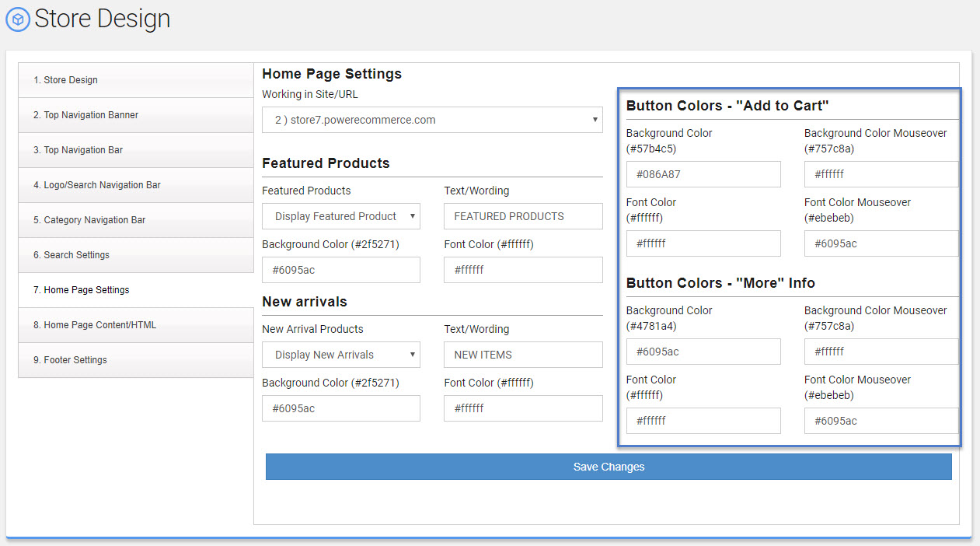Open the Working in Site/URL dropdown

coord(432,120)
